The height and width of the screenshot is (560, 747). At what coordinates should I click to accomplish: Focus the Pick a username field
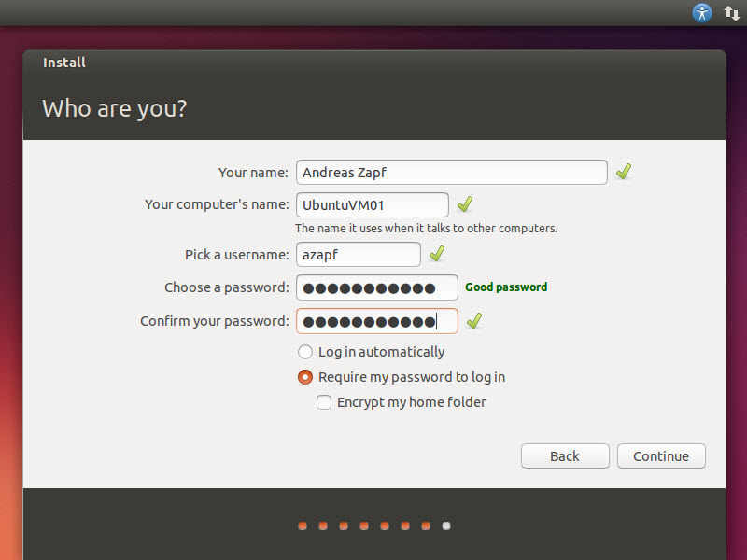coord(359,254)
